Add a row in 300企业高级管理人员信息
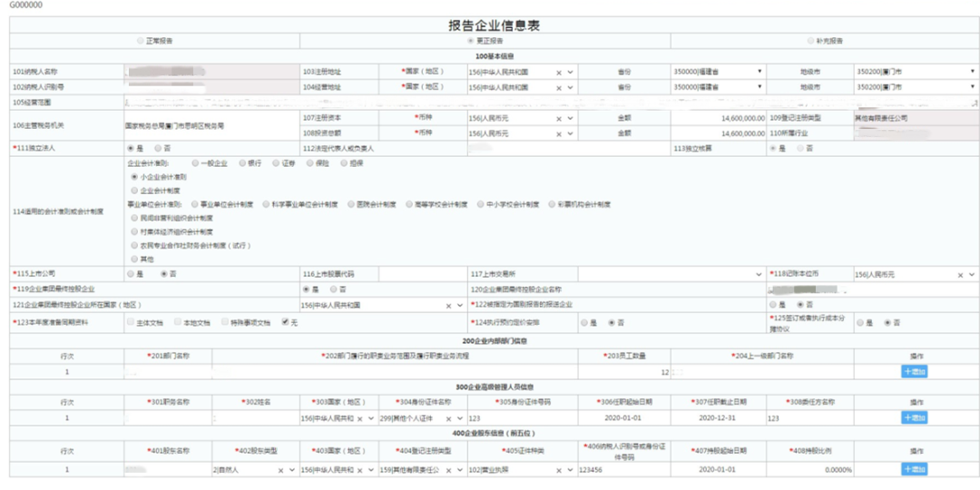Viewport: 980px width, 490px height. [x=914, y=417]
